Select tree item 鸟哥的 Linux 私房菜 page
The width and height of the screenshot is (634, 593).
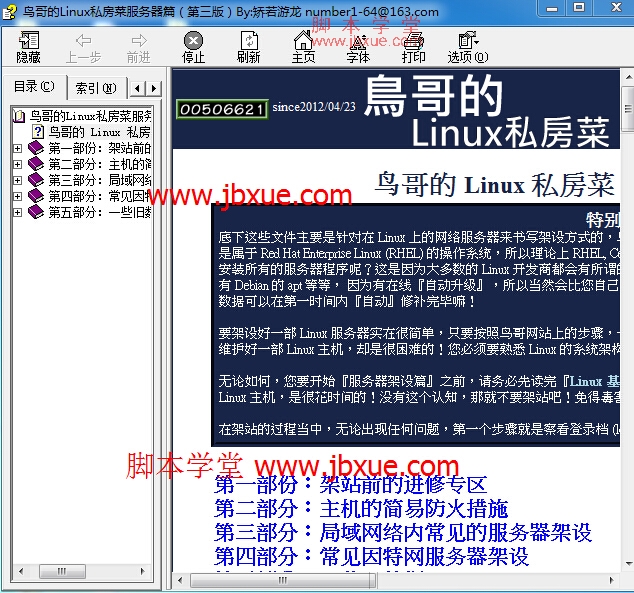point(99,132)
